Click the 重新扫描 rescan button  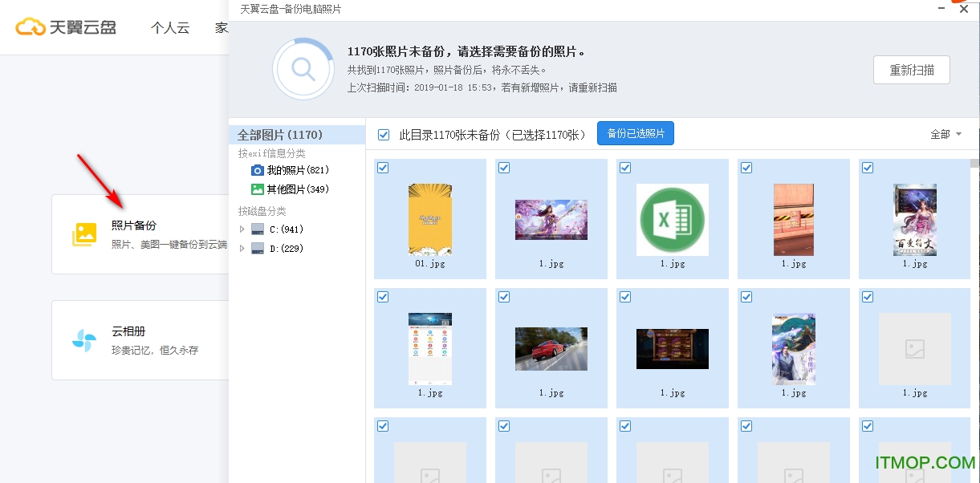tap(912, 70)
